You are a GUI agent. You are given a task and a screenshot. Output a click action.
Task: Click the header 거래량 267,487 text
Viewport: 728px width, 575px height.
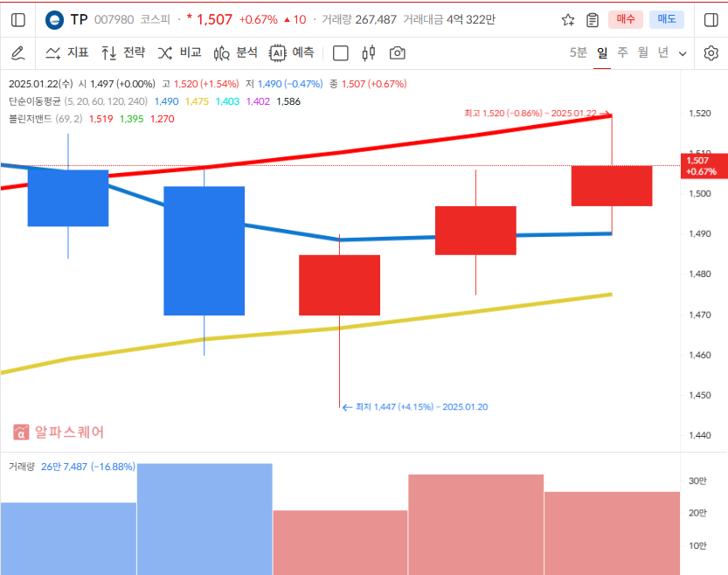[x=359, y=19]
